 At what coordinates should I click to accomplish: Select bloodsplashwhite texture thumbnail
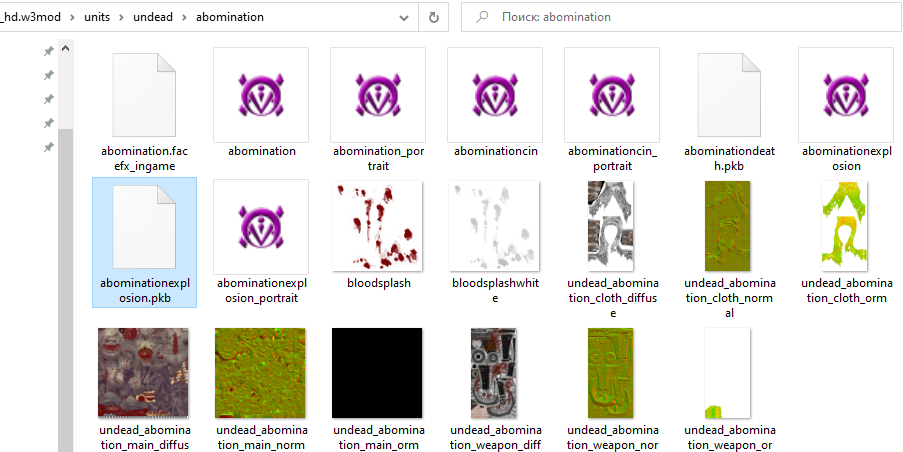click(x=494, y=226)
